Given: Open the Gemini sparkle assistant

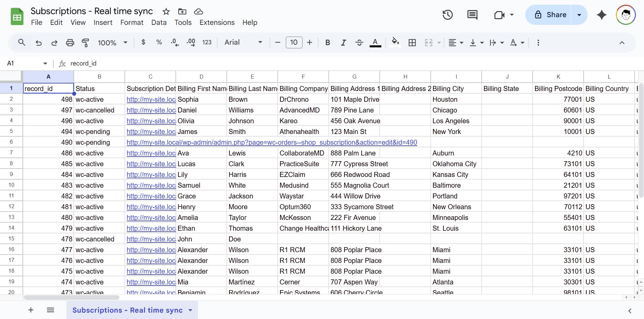Looking at the screenshot, I should 602,15.
